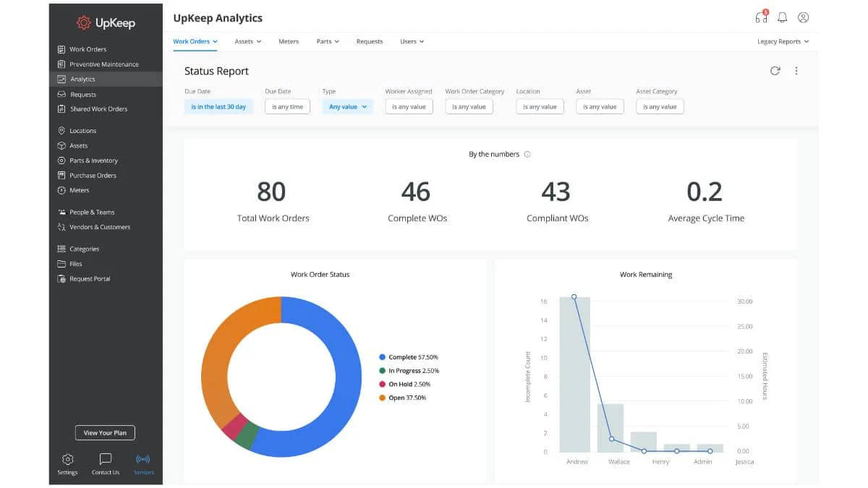
Task: Click the Request Portal icon
Action: [61, 279]
